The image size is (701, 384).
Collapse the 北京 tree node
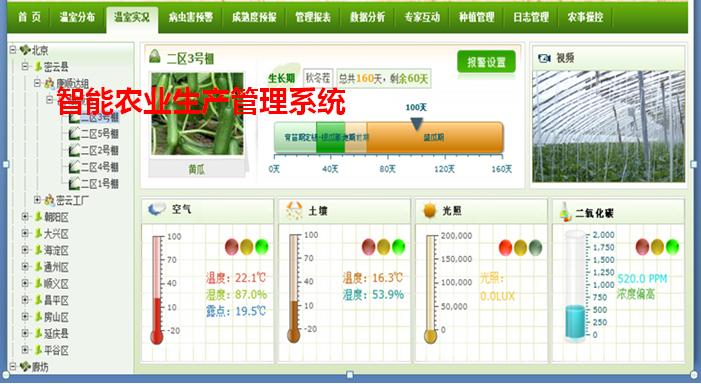[13, 49]
